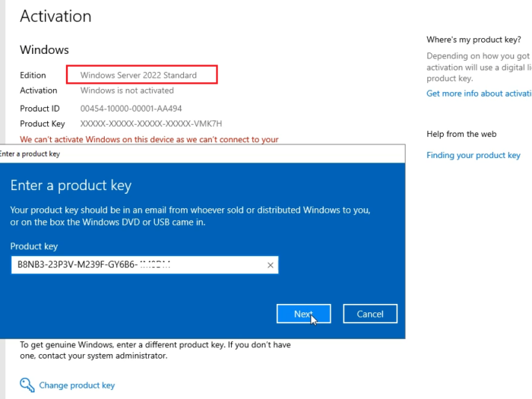The image size is (532, 399).
Task: Click the Activation page heading
Action: pyautogui.click(x=55, y=16)
